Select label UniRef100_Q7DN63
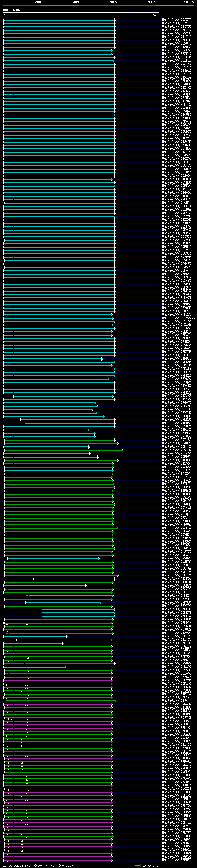Viewport: 197px width, 868px height. coord(177,846)
